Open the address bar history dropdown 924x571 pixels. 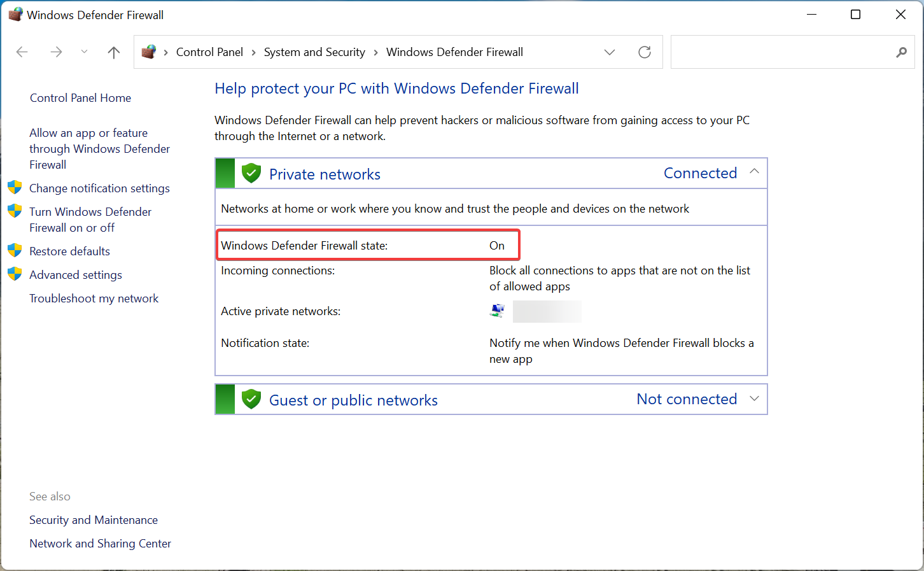coord(610,52)
